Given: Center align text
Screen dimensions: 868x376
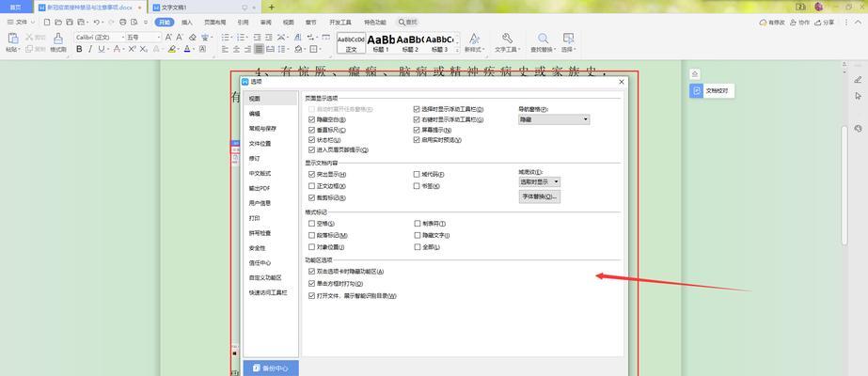Looking at the screenshot, I should click(x=236, y=49).
